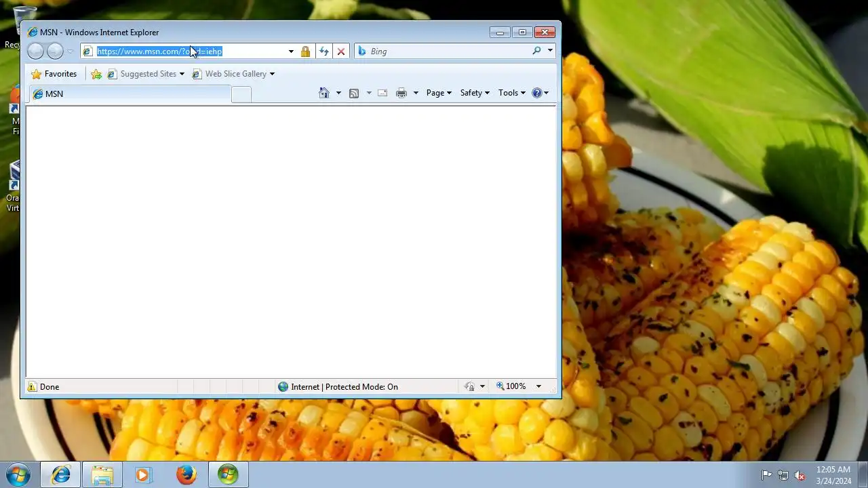Click the warning icon in status bar

tap(32, 386)
